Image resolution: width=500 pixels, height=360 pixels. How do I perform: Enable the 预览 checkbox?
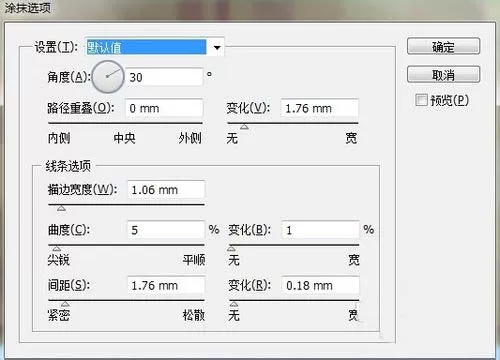(421, 100)
